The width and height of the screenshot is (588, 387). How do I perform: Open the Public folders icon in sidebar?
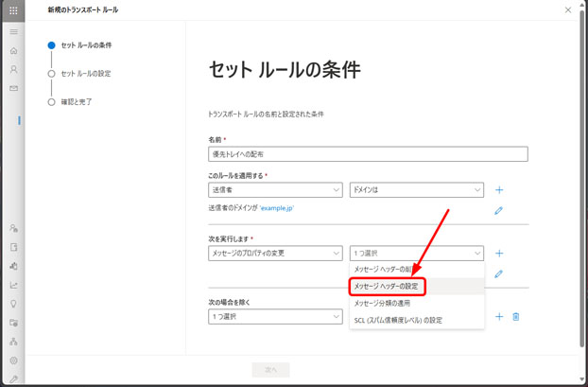(x=14, y=323)
